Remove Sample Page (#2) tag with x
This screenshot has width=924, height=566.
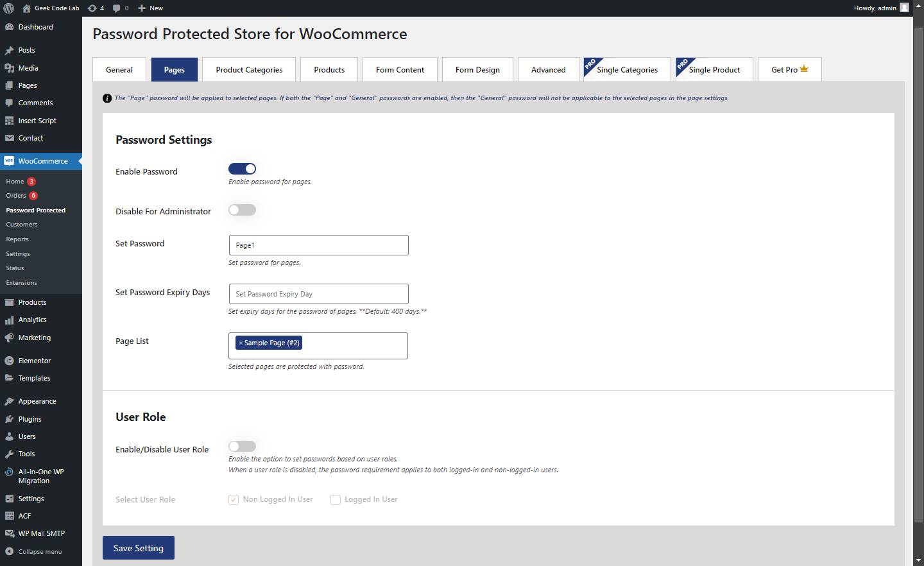[x=241, y=343]
